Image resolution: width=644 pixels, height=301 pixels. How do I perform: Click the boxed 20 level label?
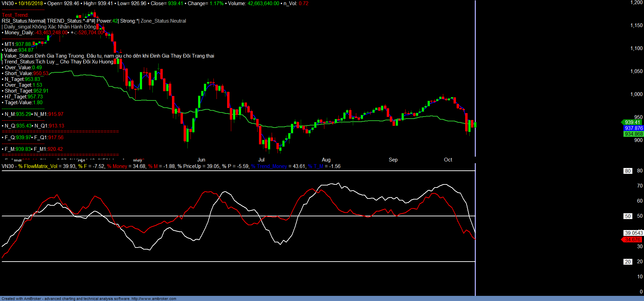tap(628, 262)
